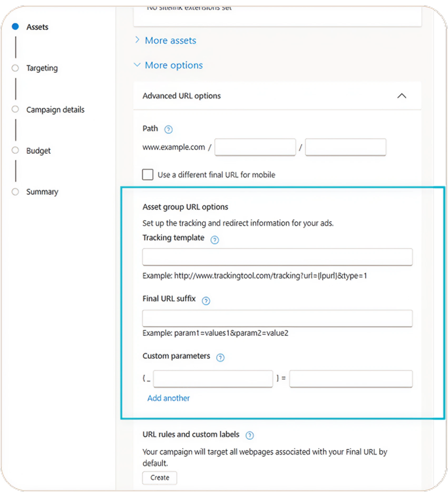
Task: Open help for Final URL suffix
Action: 205,301
